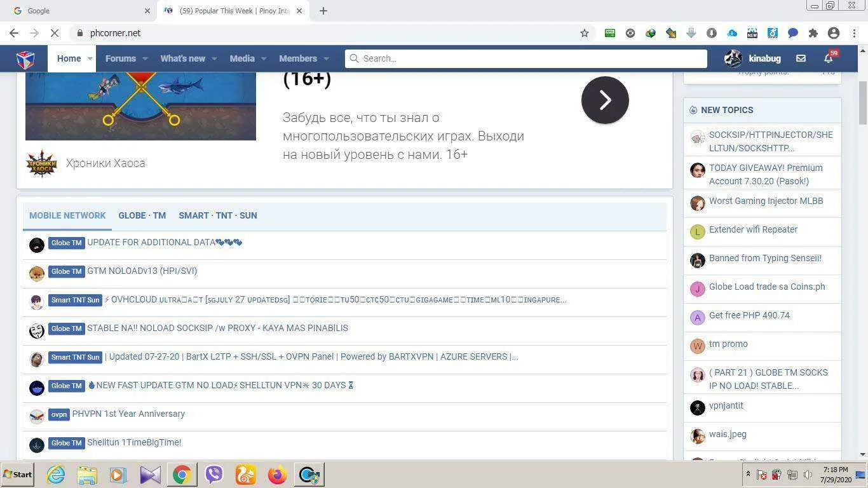
Task: Click the Chrome taskbar button
Action: [x=182, y=475]
